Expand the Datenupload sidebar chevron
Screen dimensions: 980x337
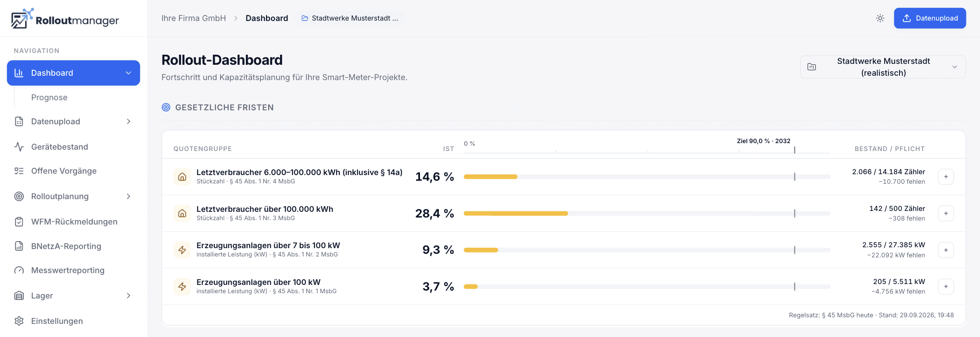[129, 122]
